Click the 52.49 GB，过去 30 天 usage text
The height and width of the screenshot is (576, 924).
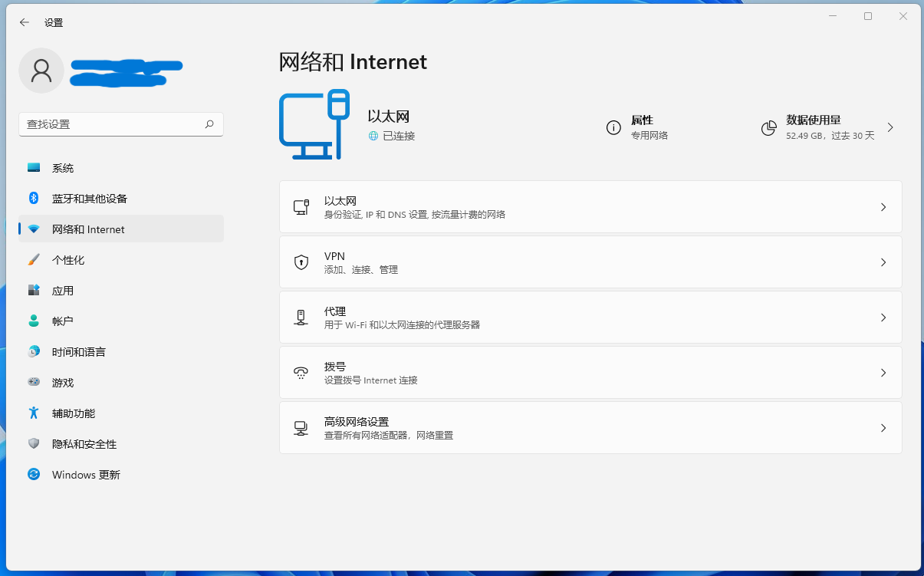(830, 136)
